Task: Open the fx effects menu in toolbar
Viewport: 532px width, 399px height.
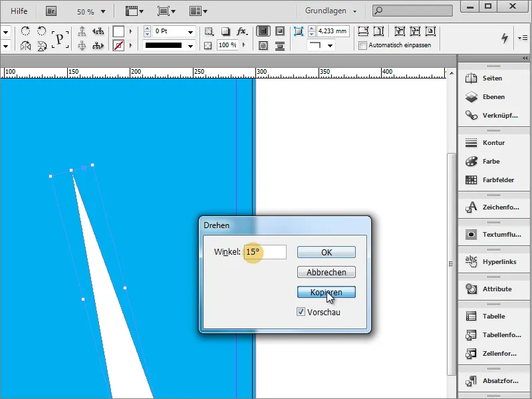Action: click(x=241, y=31)
